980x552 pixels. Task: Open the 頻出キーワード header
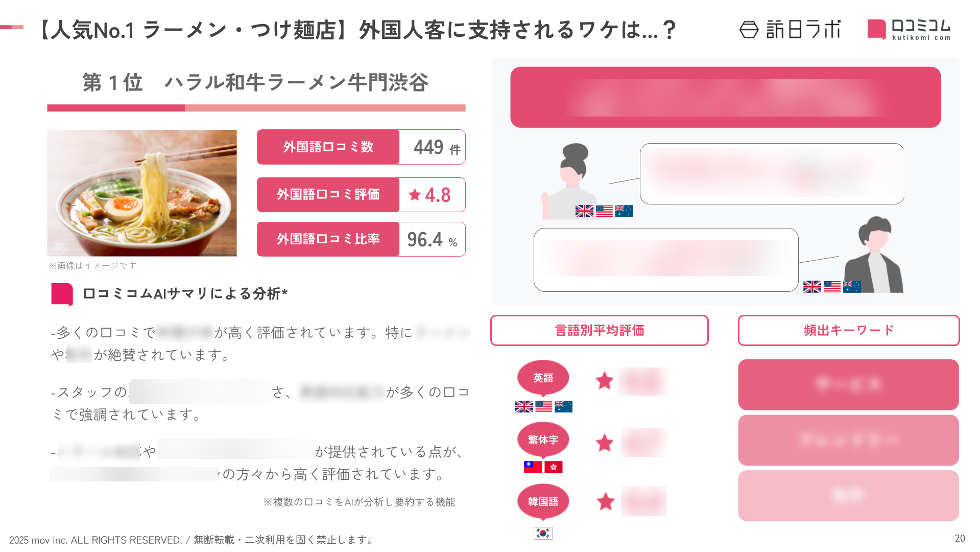tap(848, 331)
